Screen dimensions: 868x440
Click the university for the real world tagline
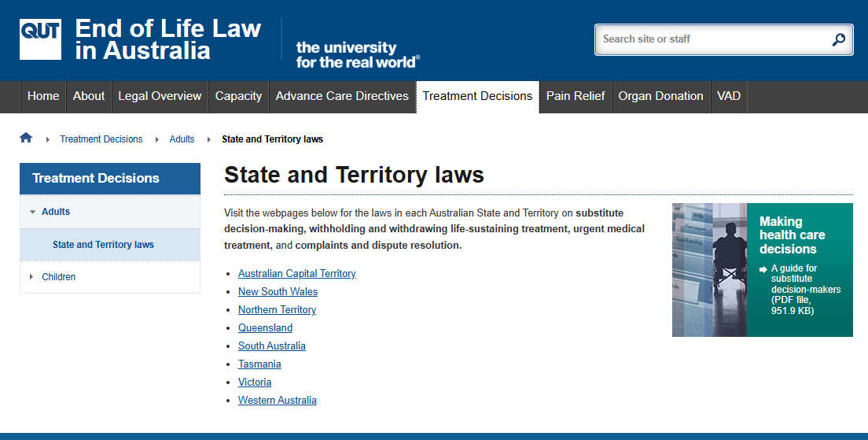click(x=358, y=55)
